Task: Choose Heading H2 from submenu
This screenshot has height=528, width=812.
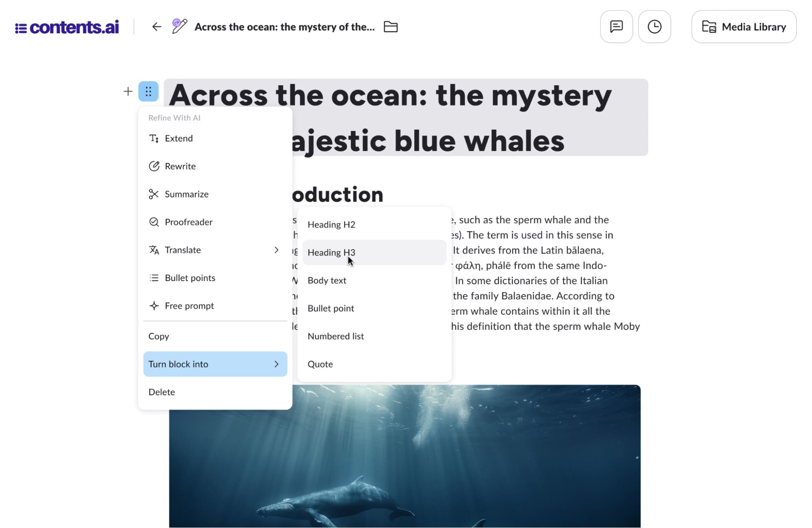Action: [x=331, y=225]
